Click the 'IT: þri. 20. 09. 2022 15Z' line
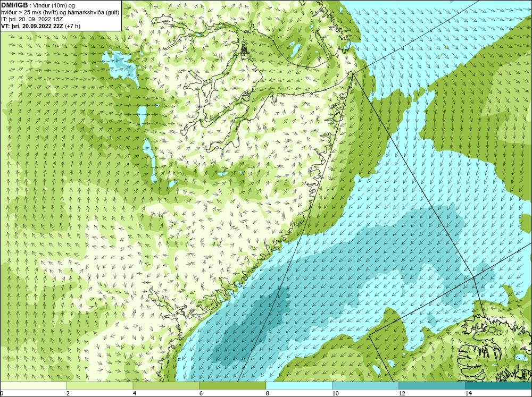The image size is (532, 397). point(32,19)
